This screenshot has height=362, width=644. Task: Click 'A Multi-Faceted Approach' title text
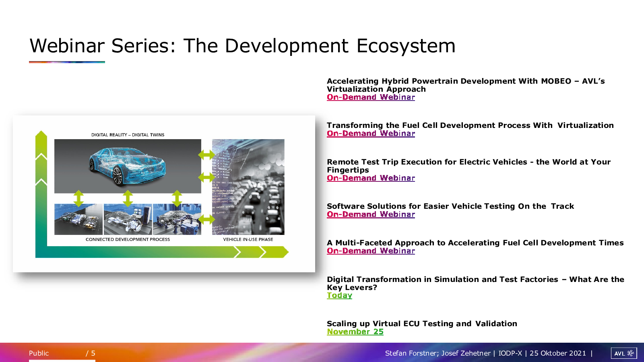(475, 243)
